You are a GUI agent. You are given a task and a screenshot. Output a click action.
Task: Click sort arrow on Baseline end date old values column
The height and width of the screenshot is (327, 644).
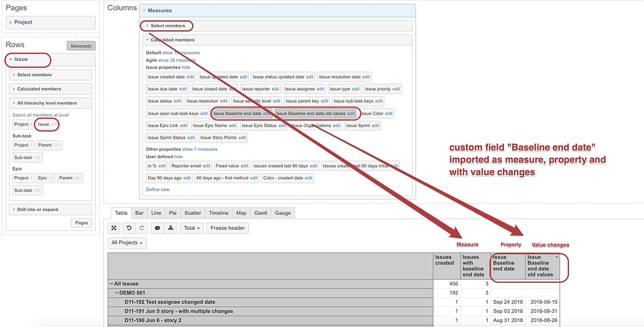point(557,257)
